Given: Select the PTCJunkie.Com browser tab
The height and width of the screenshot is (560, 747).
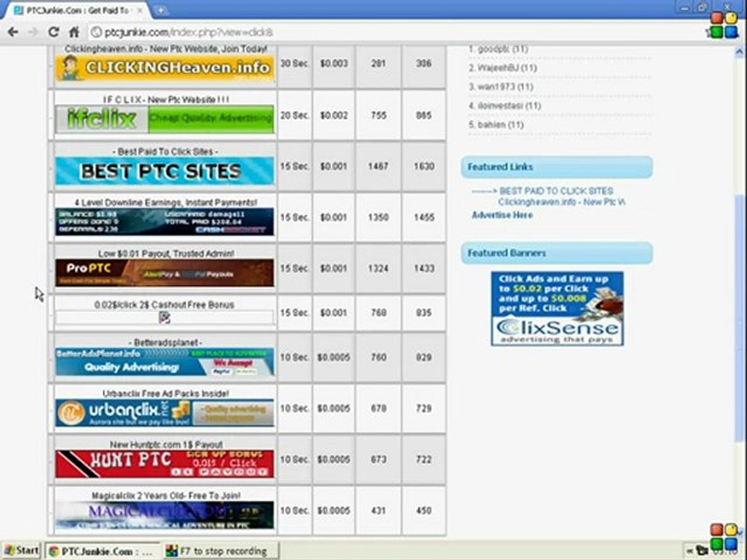Looking at the screenshot, I should click(x=76, y=10).
